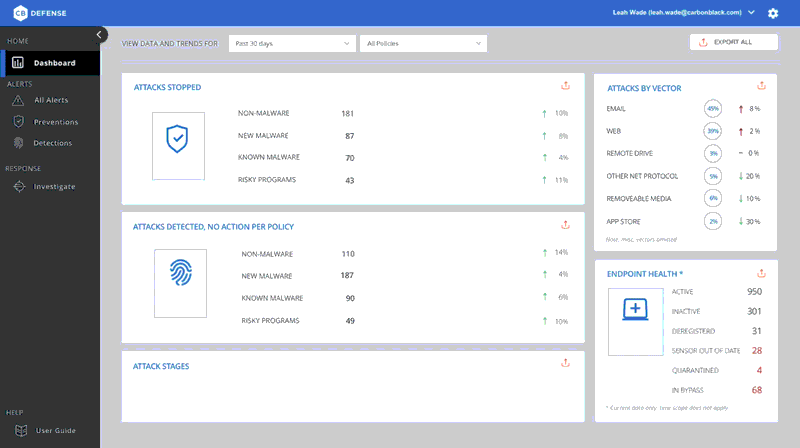Open the Dashboard page
The height and width of the screenshot is (448, 800).
pyautogui.click(x=50, y=63)
